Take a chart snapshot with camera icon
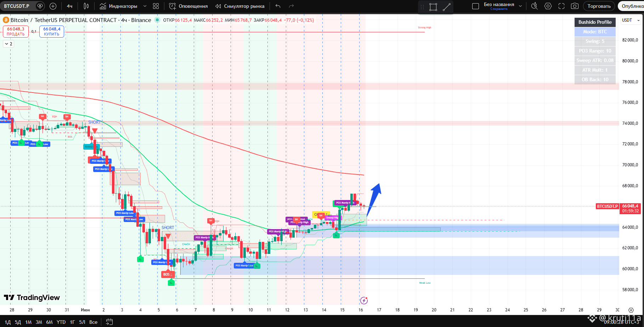The width and height of the screenshot is (644, 327). (575, 6)
